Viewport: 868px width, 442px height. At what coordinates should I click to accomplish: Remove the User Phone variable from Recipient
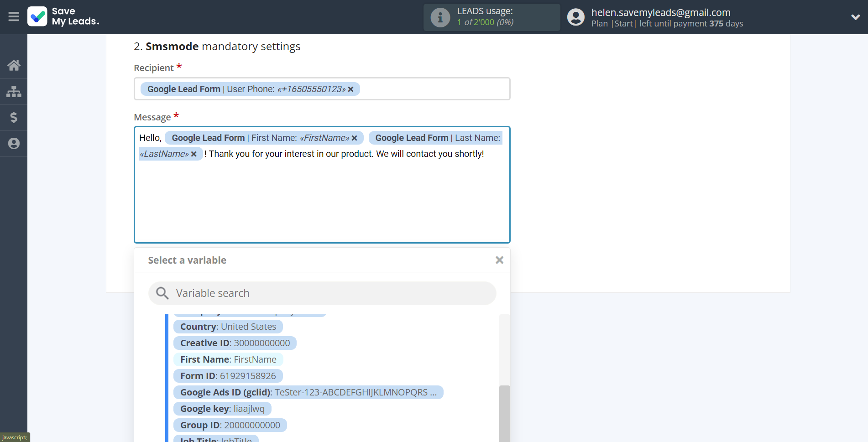pos(350,89)
